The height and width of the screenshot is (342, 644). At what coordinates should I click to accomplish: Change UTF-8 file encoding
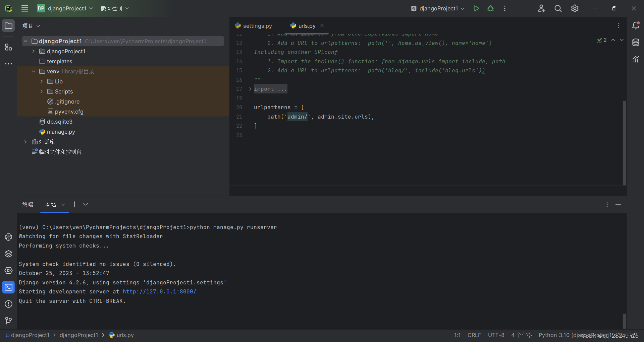tap(496, 335)
